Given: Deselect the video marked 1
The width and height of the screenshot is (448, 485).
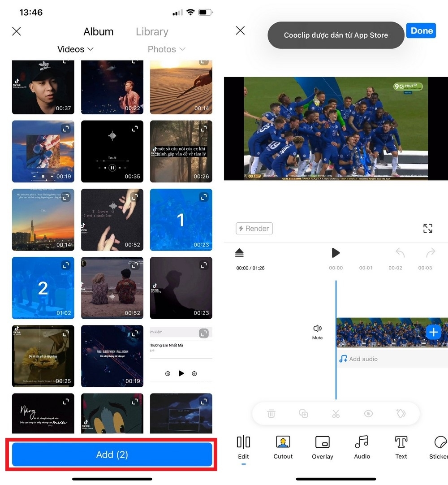Looking at the screenshot, I should tap(181, 220).
